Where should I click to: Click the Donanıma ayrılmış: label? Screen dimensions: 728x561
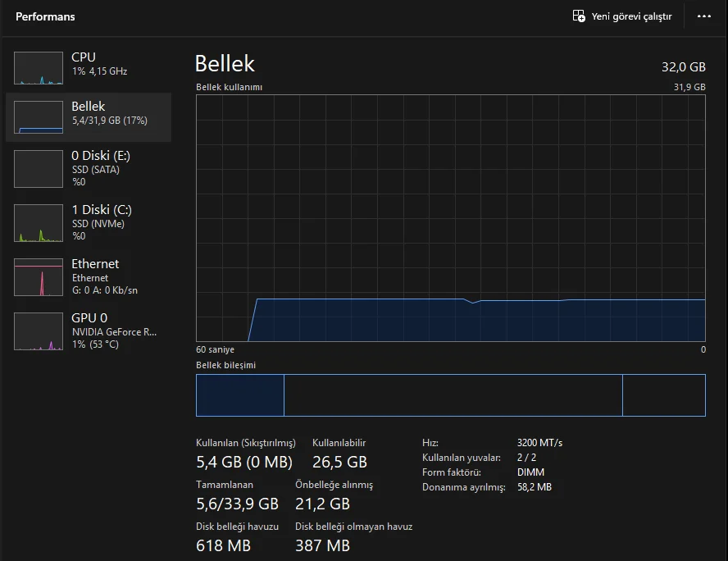[x=463, y=488]
